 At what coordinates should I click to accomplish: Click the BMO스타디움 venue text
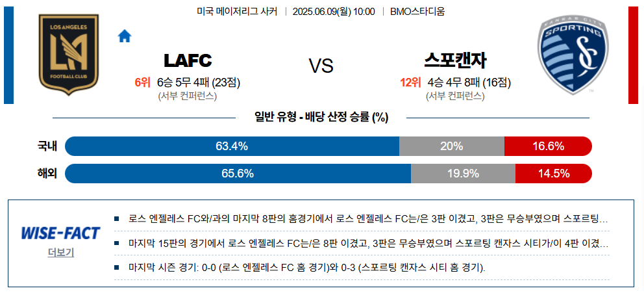point(418,12)
